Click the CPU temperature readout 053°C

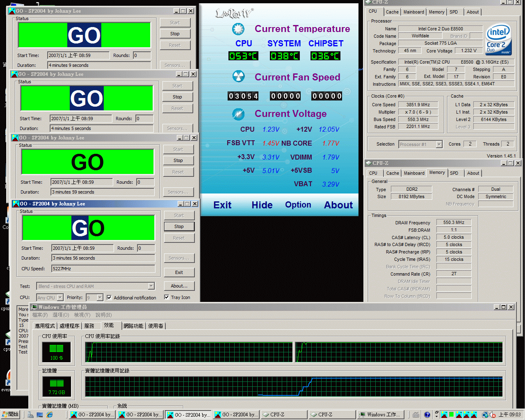tap(243, 56)
